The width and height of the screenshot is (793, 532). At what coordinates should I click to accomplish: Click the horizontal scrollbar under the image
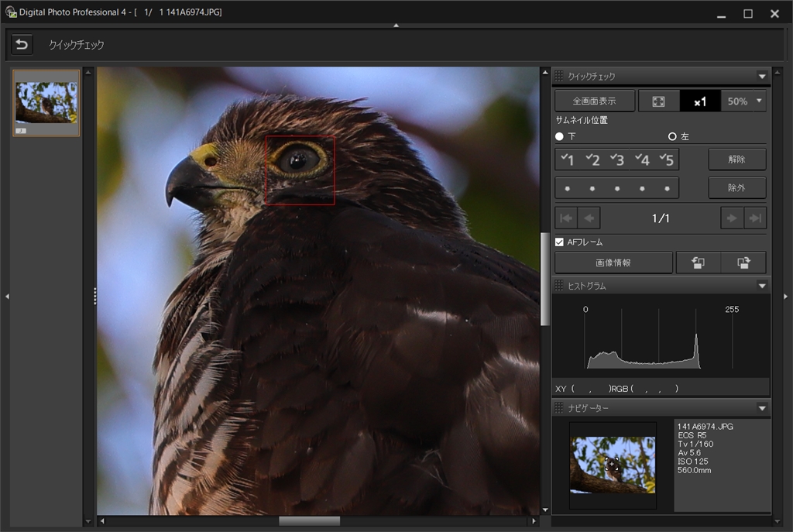click(309, 521)
